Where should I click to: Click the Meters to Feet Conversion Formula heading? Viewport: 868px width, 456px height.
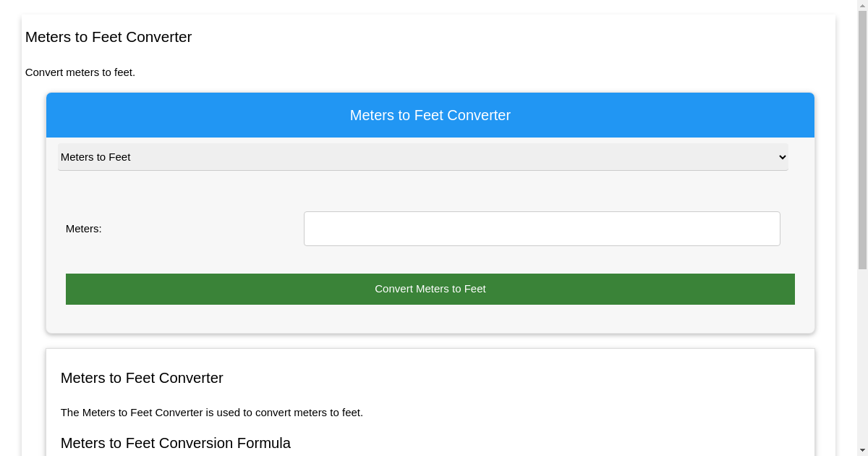pos(175,443)
